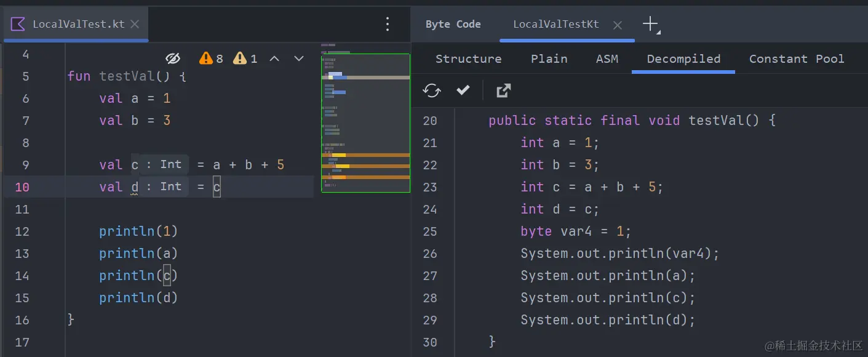
Task: Select the Decompiled view tab
Action: pyautogui.click(x=683, y=59)
